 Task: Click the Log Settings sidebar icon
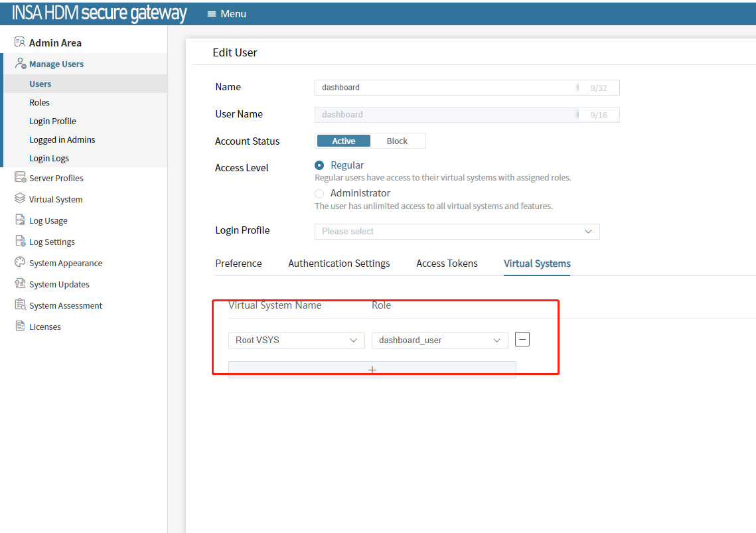pyautogui.click(x=20, y=242)
